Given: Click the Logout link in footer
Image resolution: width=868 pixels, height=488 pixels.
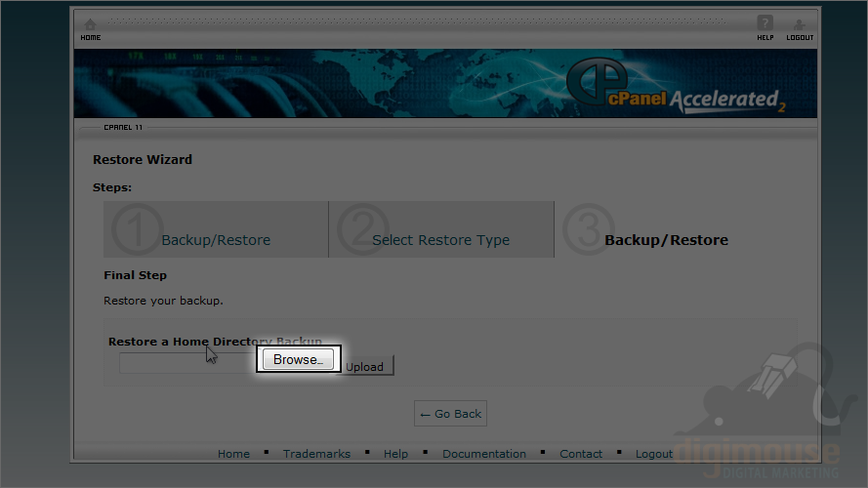Looking at the screenshot, I should (x=654, y=454).
